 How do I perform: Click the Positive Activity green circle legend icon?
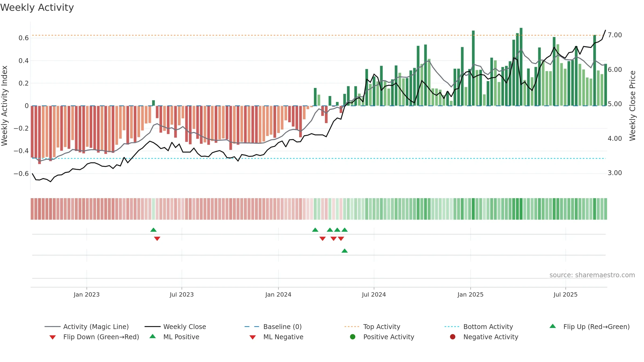(353, 337)
